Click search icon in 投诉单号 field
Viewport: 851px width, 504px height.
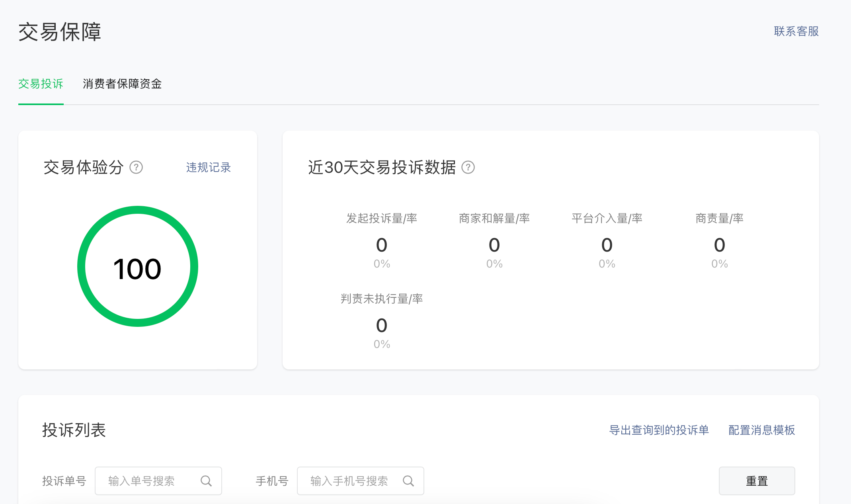pyautogui.click(x=206, y=481)
